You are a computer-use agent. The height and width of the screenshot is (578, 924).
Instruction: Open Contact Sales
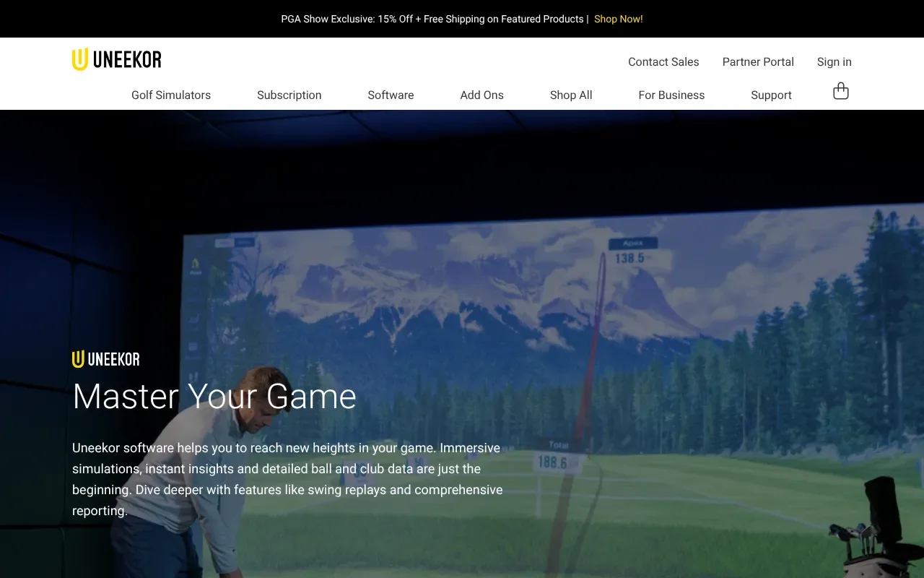[x=663, y=61]
